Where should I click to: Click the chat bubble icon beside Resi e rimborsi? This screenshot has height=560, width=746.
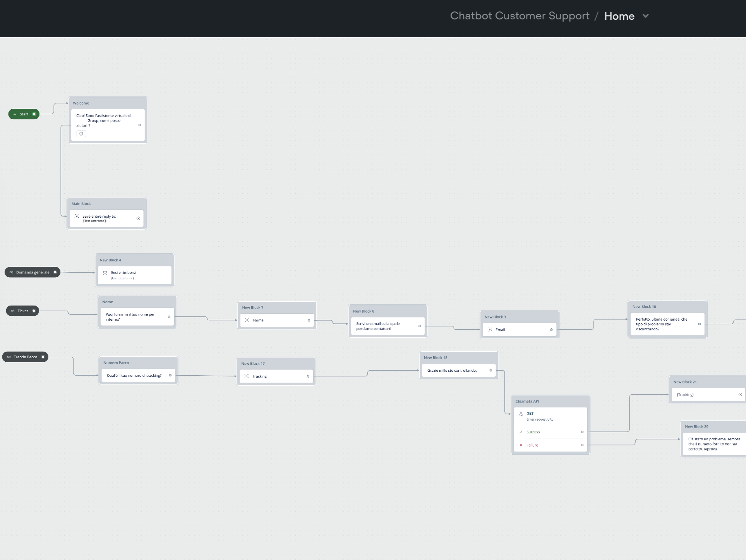[x=105, y=272]
